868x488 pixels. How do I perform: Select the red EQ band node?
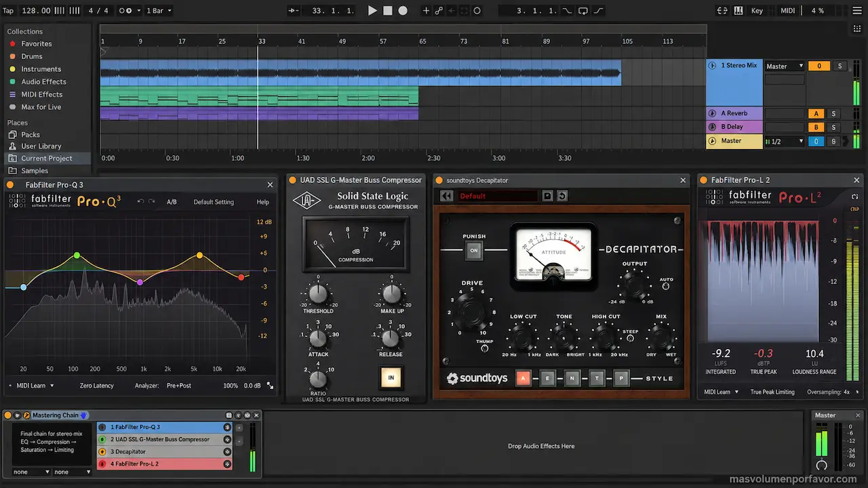coord(241,277)
